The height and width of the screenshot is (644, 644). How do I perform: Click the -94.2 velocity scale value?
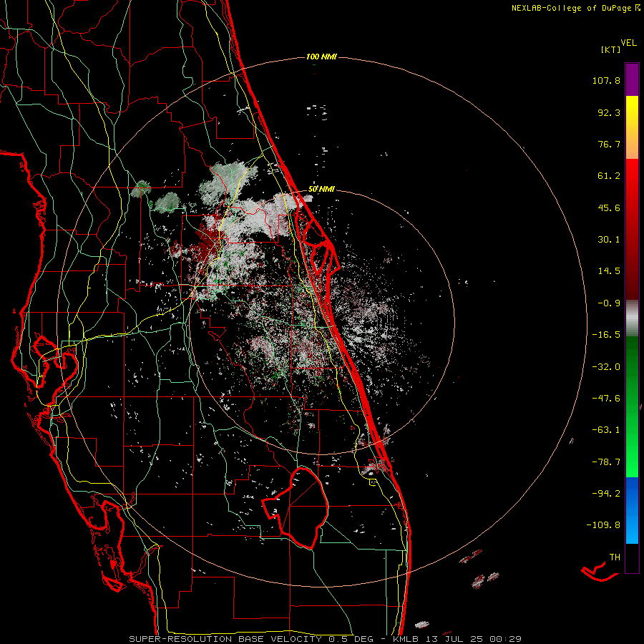point(606,493)
